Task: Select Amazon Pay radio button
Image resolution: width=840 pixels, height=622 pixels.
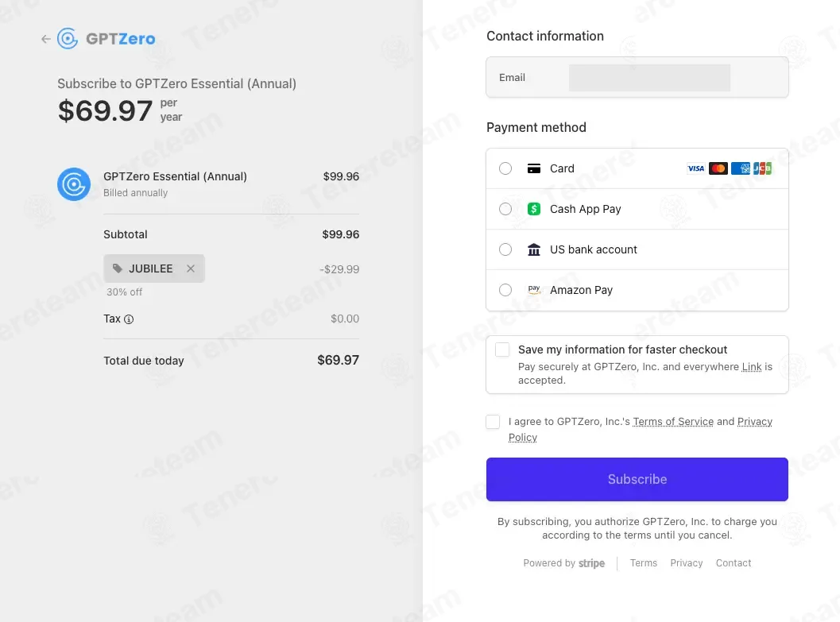Action: tap(505, 290)
